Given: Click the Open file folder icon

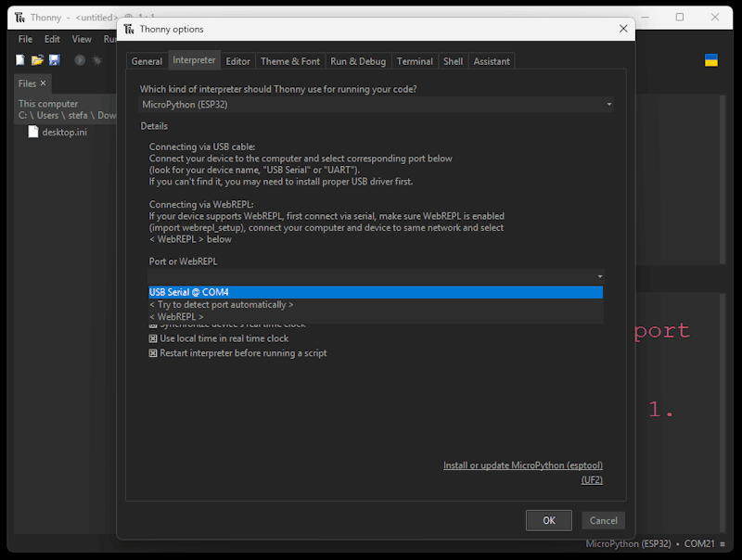Looking at the screenshot, I should pos(37,60).
